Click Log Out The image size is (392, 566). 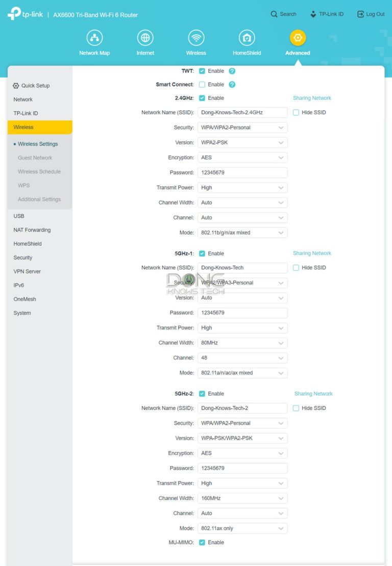(371, 14)
